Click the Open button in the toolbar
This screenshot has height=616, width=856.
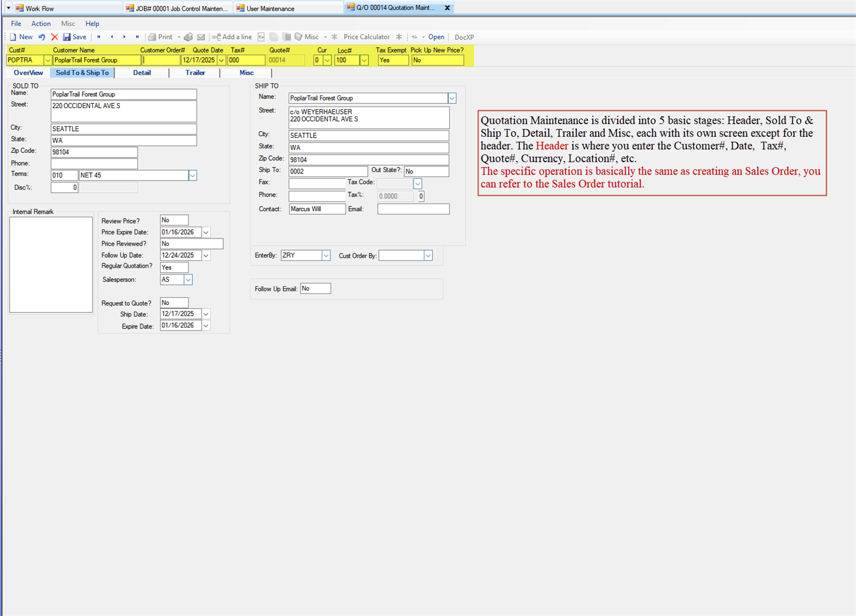(x=436, y=37)
